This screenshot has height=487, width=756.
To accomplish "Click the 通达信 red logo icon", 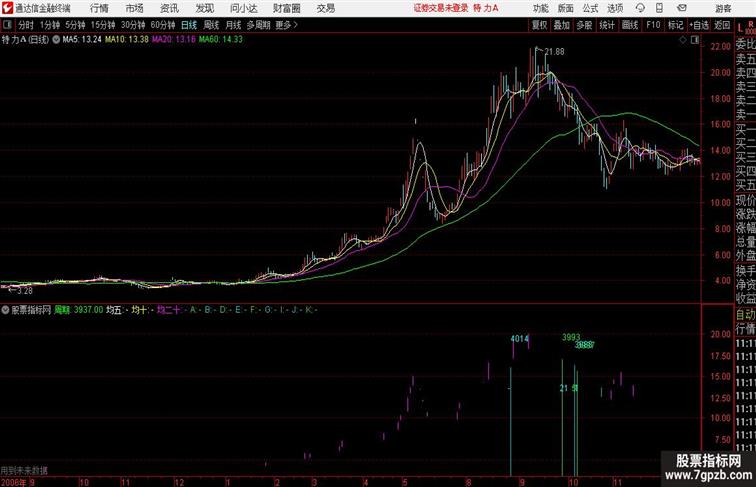I will point(7,8).
